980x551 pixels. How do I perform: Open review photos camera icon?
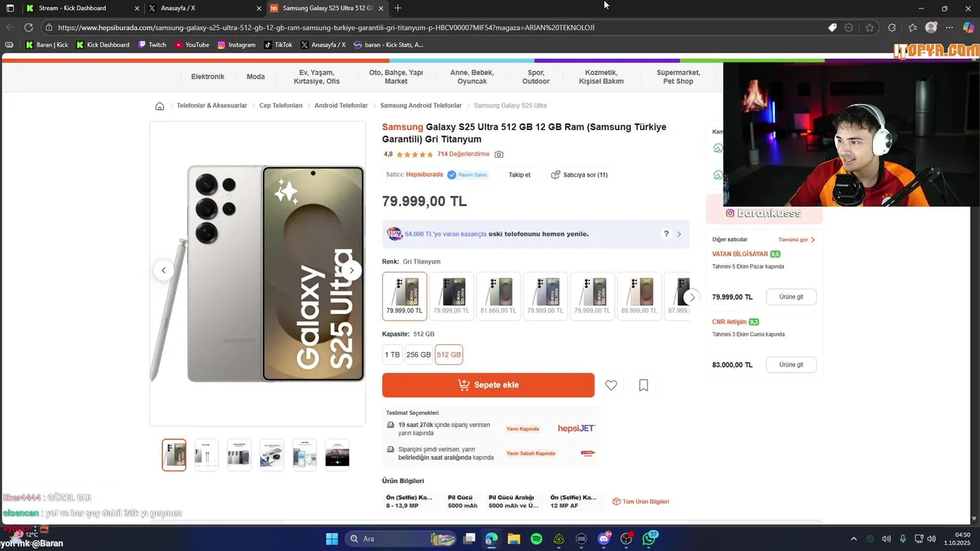pos(499,155)
